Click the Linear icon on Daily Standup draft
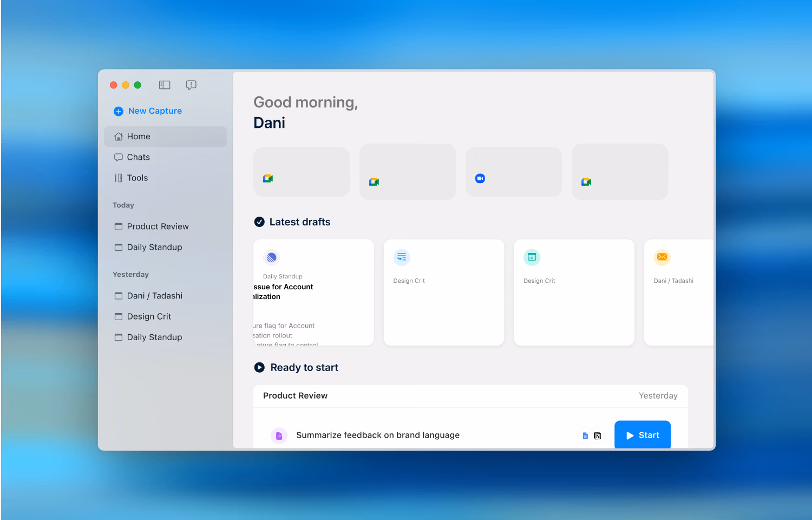This screenshot has height=520, width=812. tap(272, 257)
